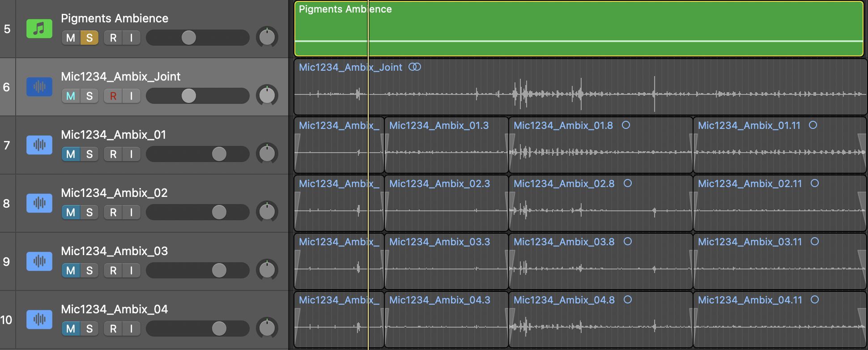The width and height of the screenshot is (868, 350).
Task: Select the Mic1234_Ambix_Joint audio region
Action: pyautogui.click(x=580, y=87)
